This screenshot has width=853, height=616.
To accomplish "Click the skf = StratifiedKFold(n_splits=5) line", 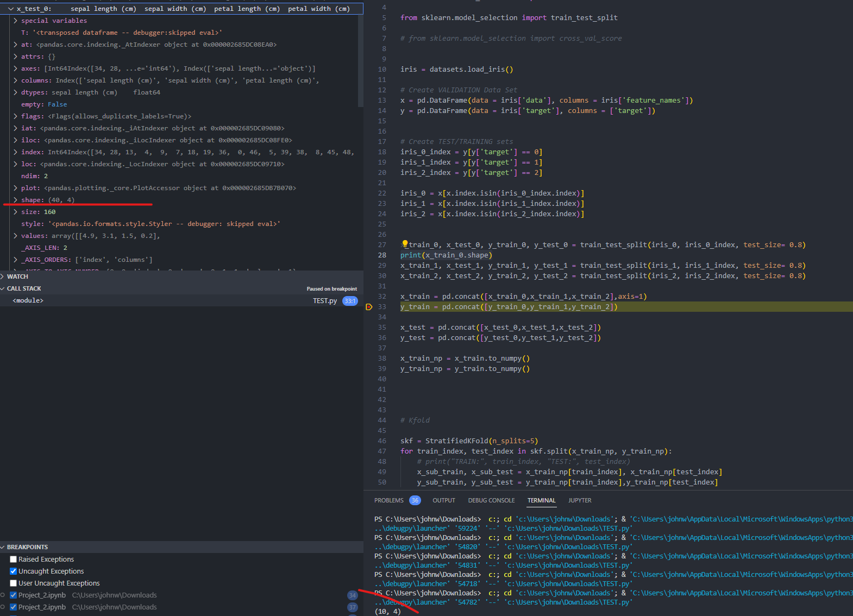I will (x=469, y=441).
